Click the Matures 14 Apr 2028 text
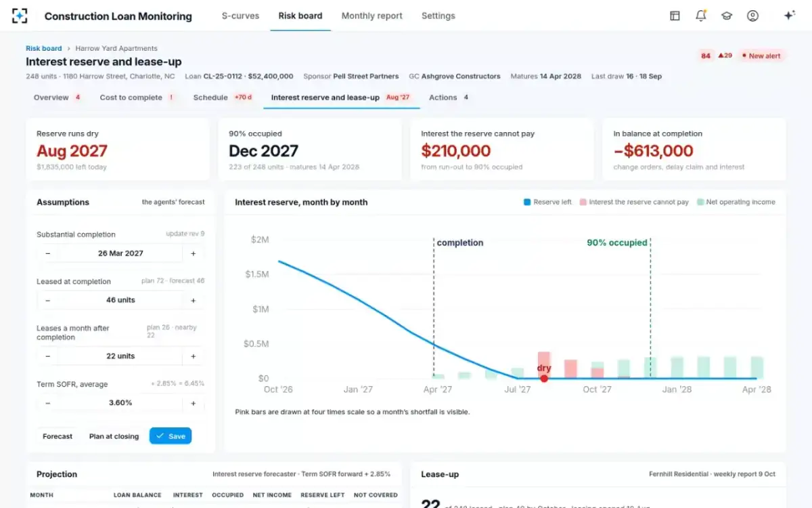812x508 pixels. tap(547, 77)
